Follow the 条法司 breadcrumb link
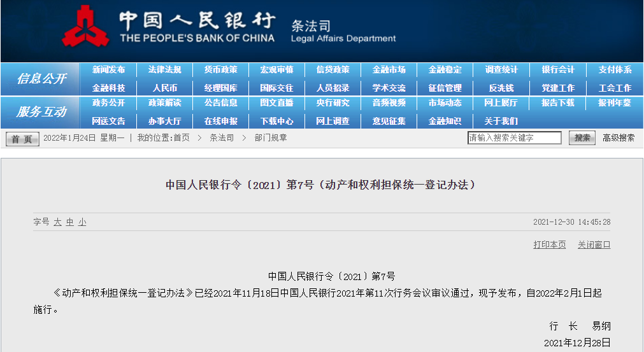 pos(222,138)
